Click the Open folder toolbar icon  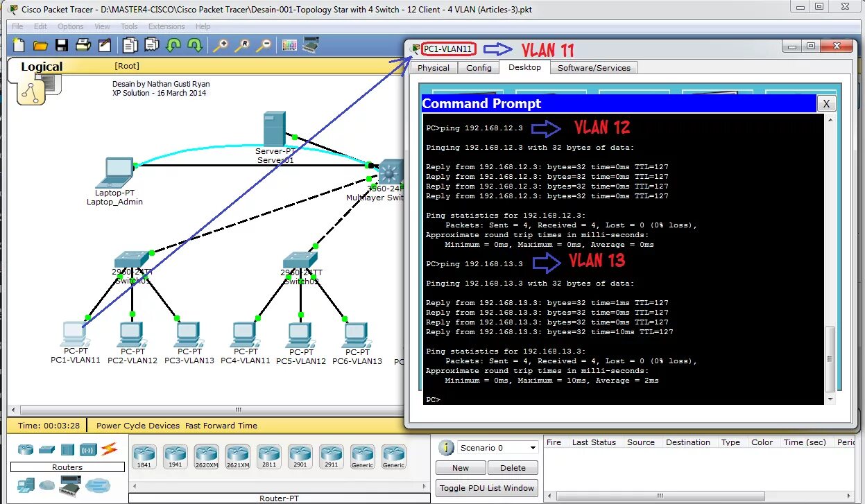[40, 46]
